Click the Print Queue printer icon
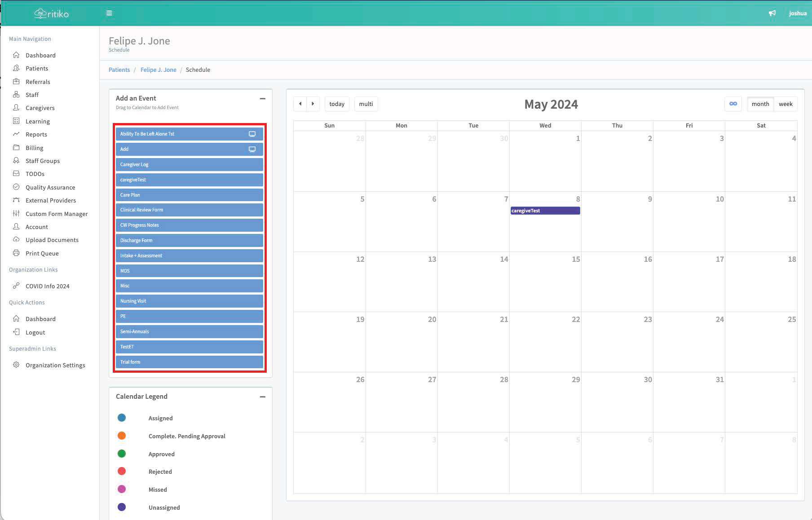This screenshot has width=812, height=520. click(x=16, y=253)
